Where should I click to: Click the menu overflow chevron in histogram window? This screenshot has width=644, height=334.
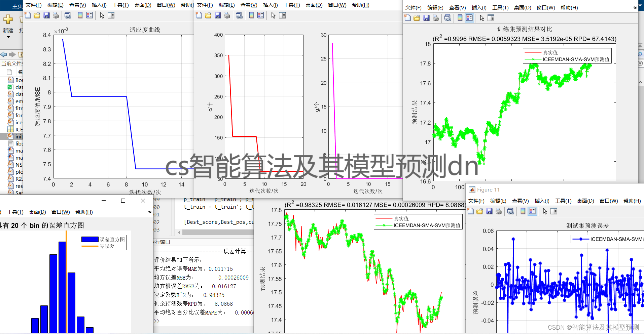pos(150,212)
